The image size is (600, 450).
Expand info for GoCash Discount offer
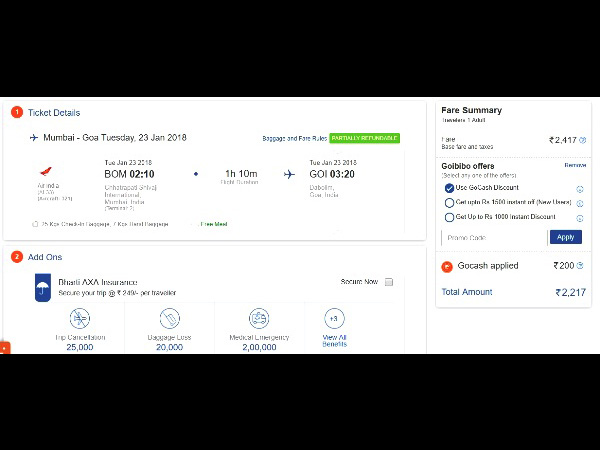coord(580,189)
